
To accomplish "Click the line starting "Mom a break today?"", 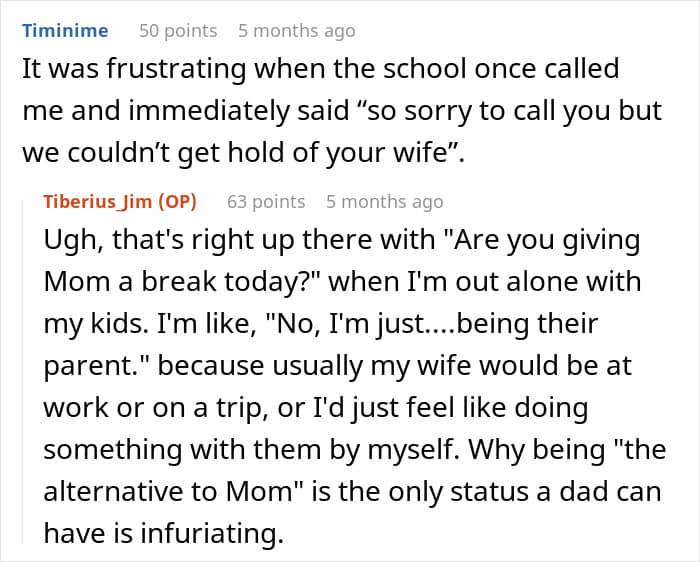I will click(x=342, y=282).
